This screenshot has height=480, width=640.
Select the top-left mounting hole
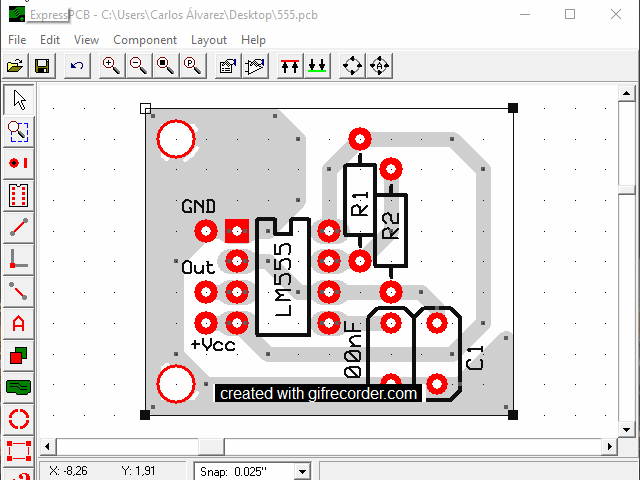(x=176, y=139)
